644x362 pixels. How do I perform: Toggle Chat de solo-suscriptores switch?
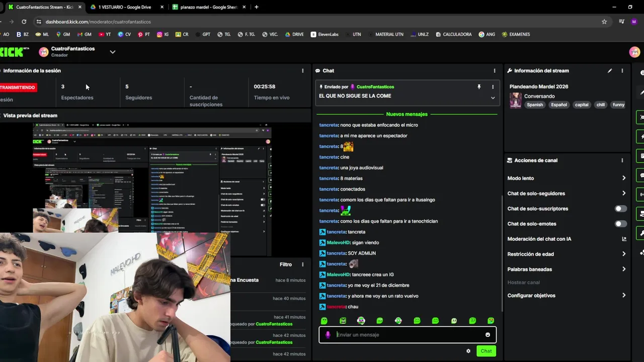[621, 209]
